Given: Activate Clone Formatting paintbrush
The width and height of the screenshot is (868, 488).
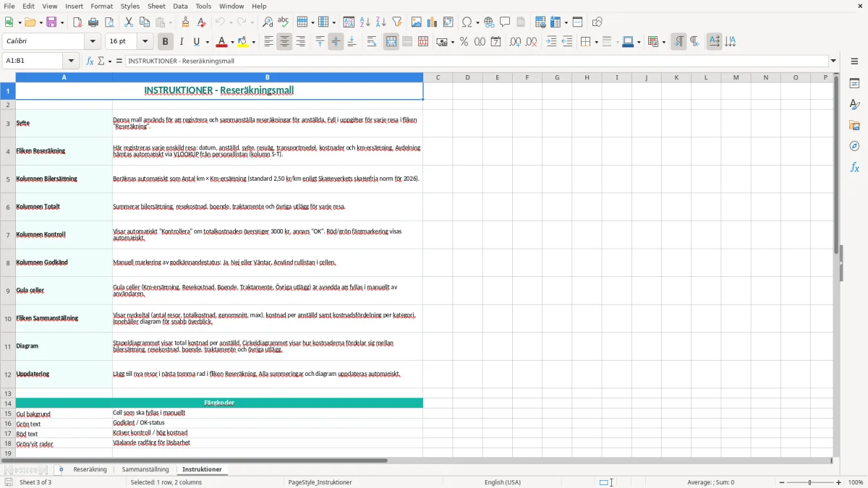Looking at the screenshot, I should pyautogui.click(x=185, y=22).
